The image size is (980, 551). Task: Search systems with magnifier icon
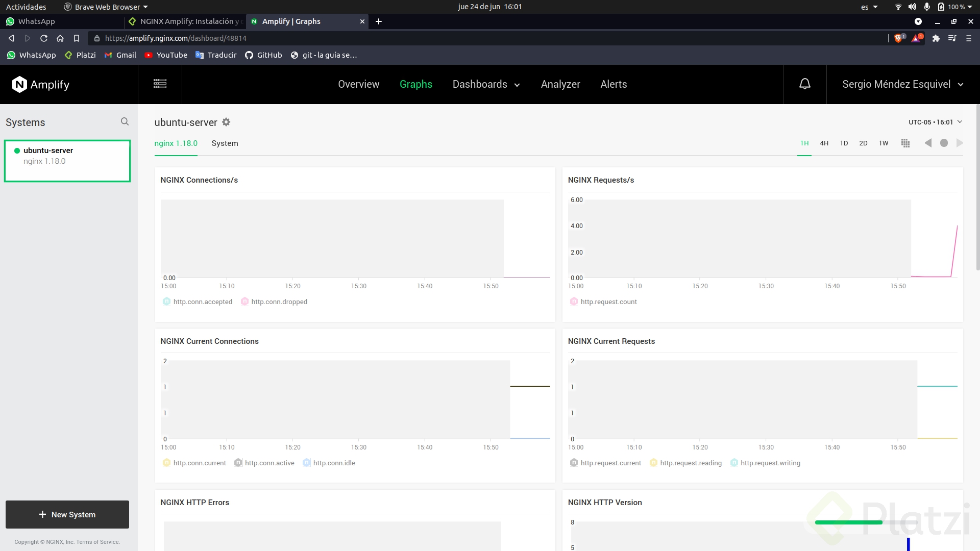click(x=125, y=121)
